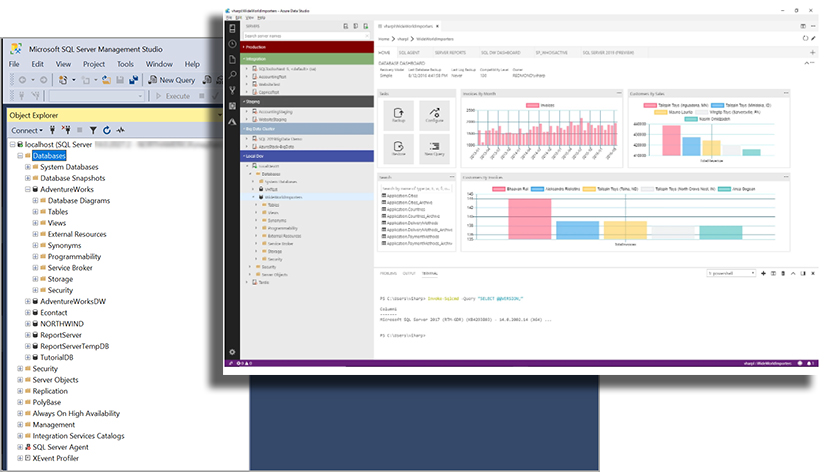This screenshot has width=832, height=472.
Task: Click New Query button in SSMS toolbar
Action: click(171, 80)
